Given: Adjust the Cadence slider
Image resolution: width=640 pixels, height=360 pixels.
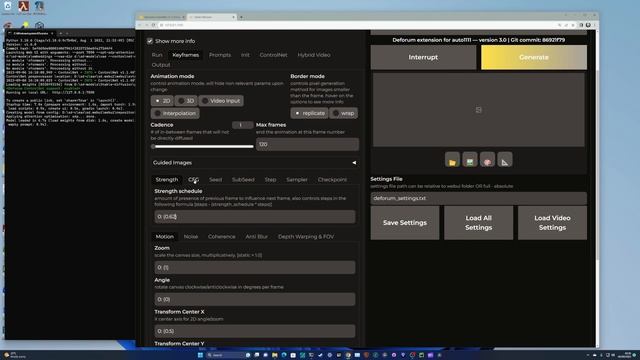Looking at the screenshot, I should (x=202, y=146).
